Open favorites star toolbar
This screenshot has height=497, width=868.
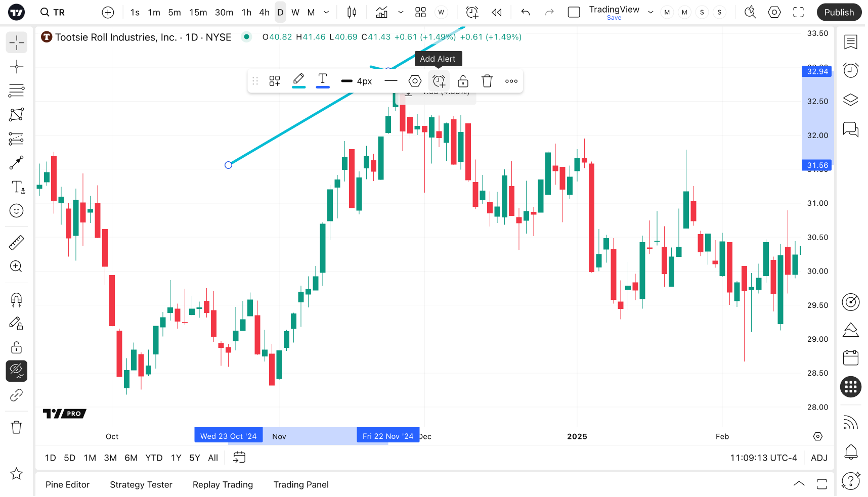[x=17, y=474]
